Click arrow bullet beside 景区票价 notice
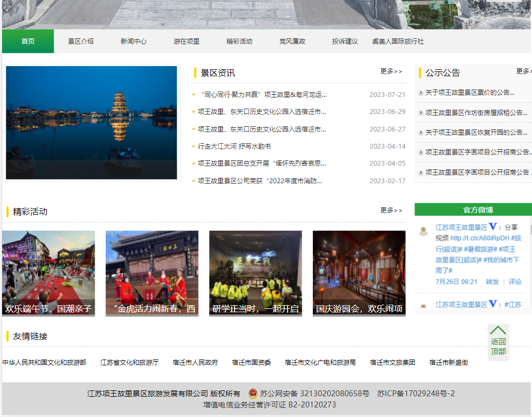 click(421, 93)
